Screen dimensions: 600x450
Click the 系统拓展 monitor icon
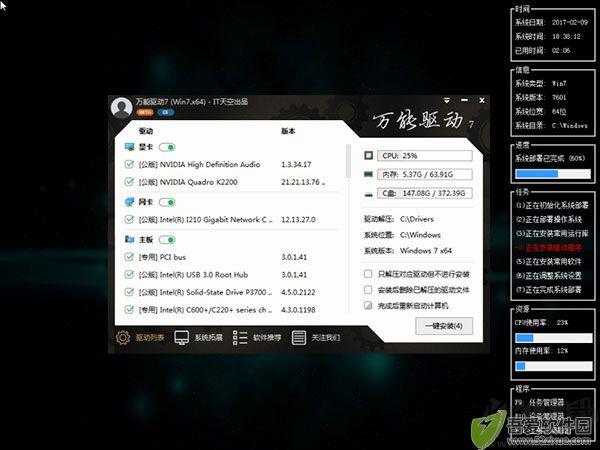[181, 338]
